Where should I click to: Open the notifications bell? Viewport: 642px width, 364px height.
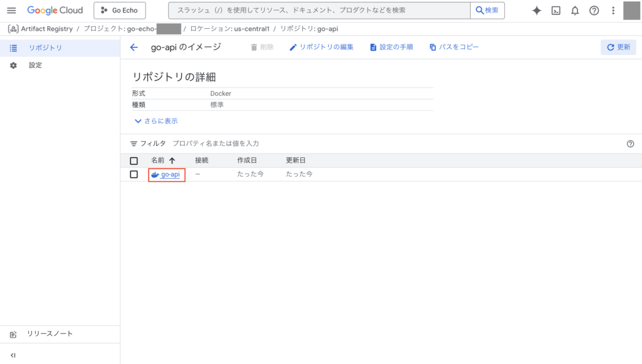(575, 11)
